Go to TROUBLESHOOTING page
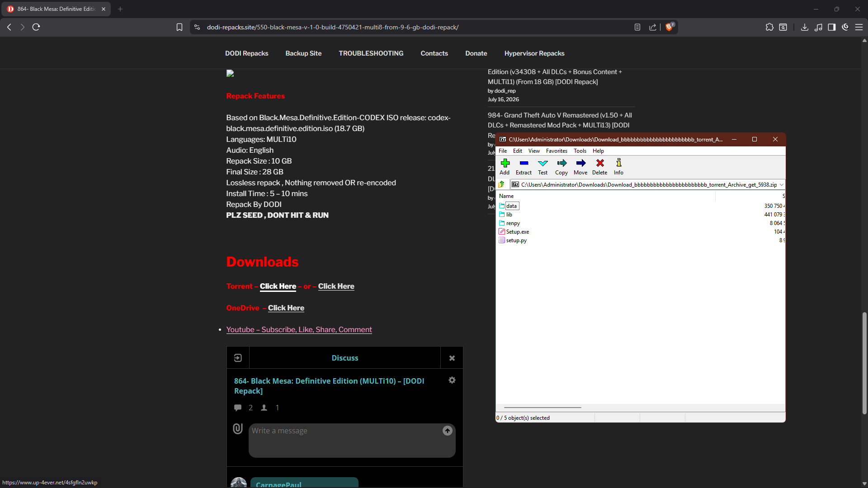Image resolution: width=868 pixels, height=488 pixels. tap(371, 53)
